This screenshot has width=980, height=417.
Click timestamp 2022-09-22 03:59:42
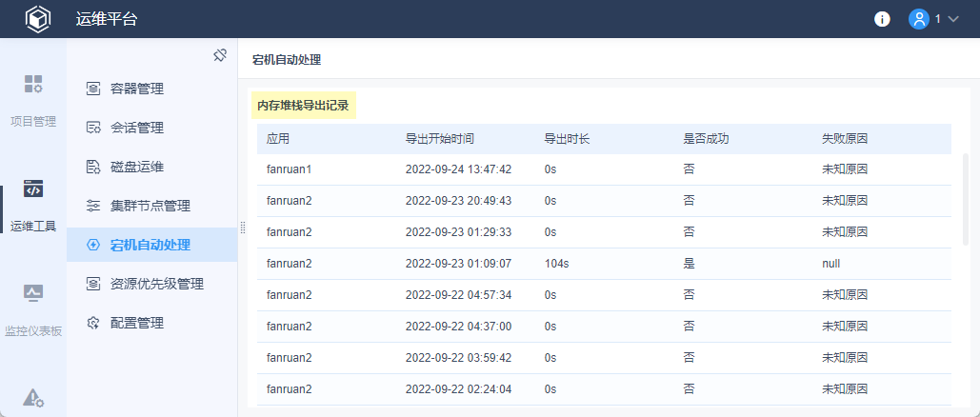pos(459,358)
